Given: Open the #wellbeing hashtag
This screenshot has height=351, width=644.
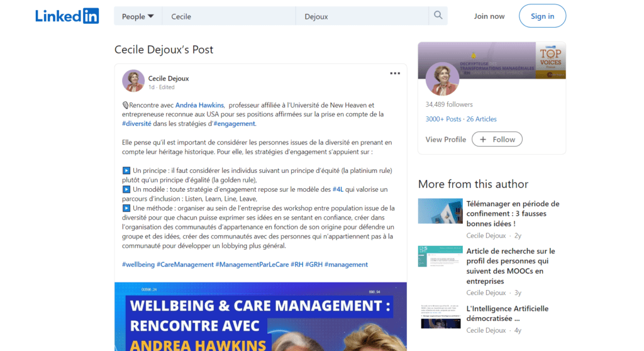Looking at the screenshot, I should 138,264.
